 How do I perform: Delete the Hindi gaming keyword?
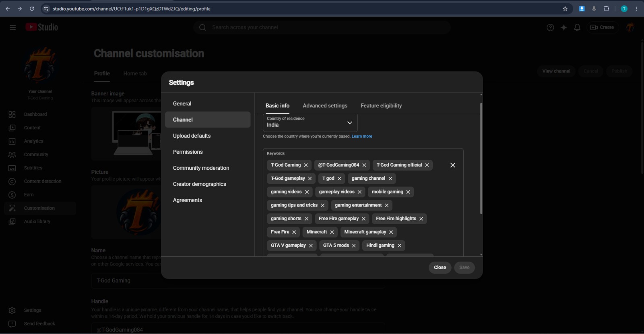[x=399, y=245]
